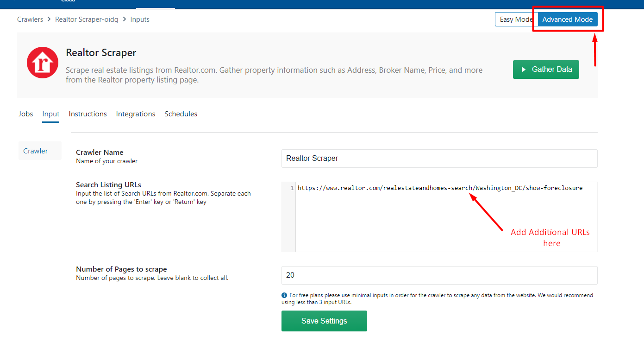This screenshot has width=644, height=343.
Task: Click the Number of Pages to scrape label
Action: click(121, 269)
